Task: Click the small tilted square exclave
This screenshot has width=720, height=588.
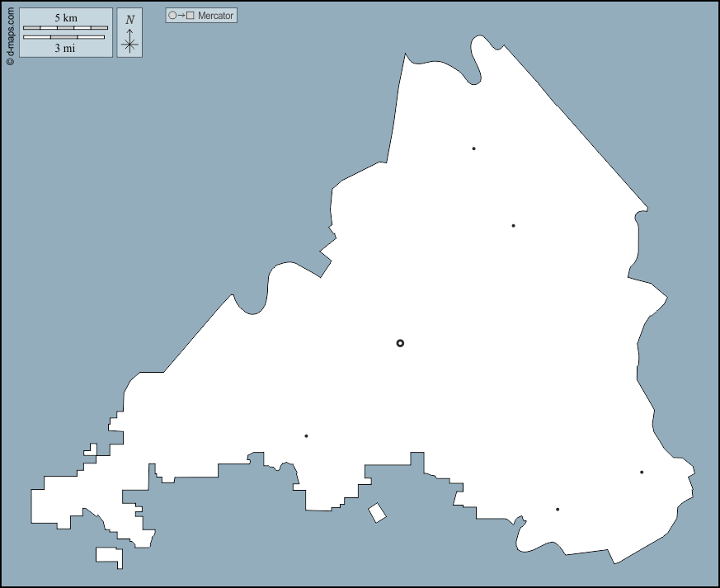Action: click(x=377, y=513)
